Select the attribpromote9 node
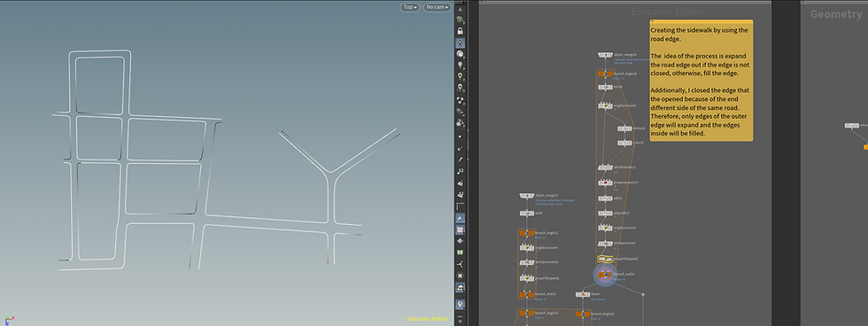Image resolution: width=868 pixels, height=326 pixels. pyautogui.click(x=605, y=243)
